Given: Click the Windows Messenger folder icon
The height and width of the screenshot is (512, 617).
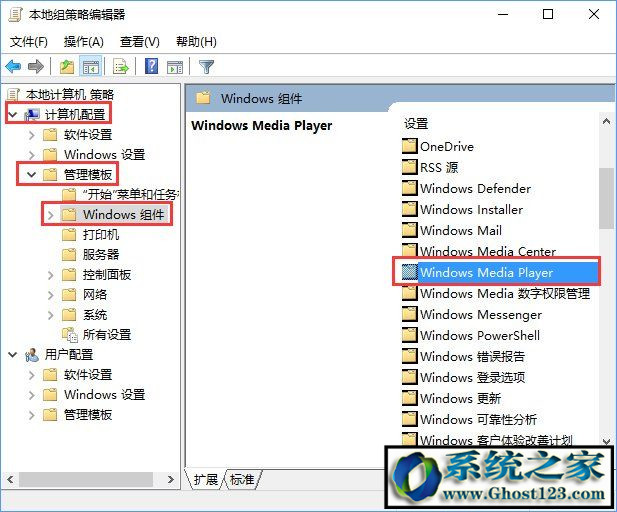Looking at the screenshot, I should (x=409, y=314).
